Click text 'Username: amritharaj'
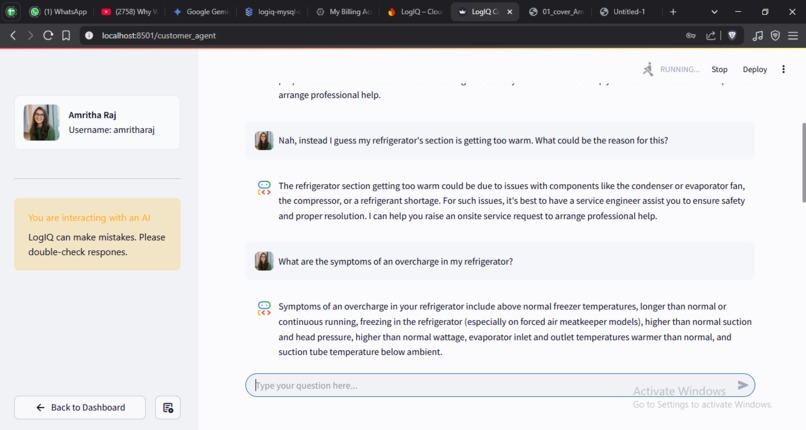Image resolution: width=806 pixels, height=430 pixels. (112, 130)
